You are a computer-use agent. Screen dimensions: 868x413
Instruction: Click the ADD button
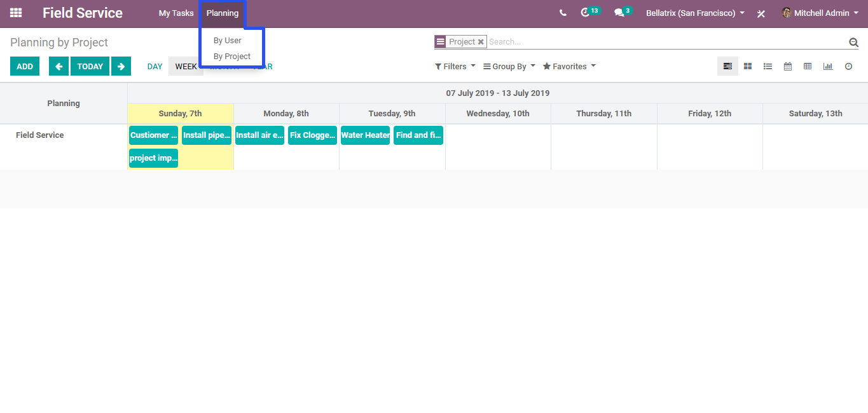click(25, 66)
